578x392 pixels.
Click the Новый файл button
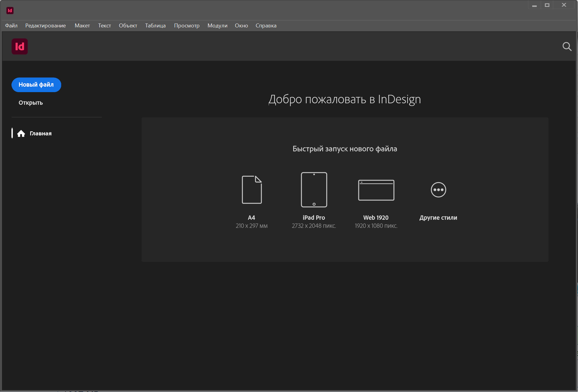tap(36, 85)
